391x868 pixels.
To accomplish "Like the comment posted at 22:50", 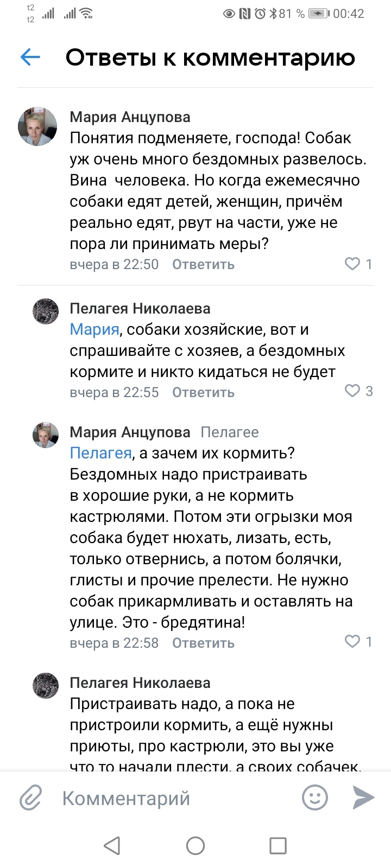I will coord(353,264).
